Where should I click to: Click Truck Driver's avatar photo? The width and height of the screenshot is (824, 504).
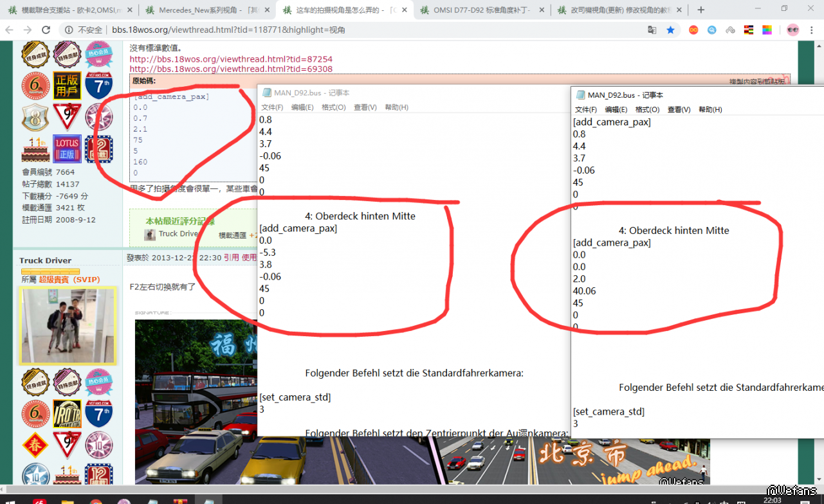coord(68,326)
